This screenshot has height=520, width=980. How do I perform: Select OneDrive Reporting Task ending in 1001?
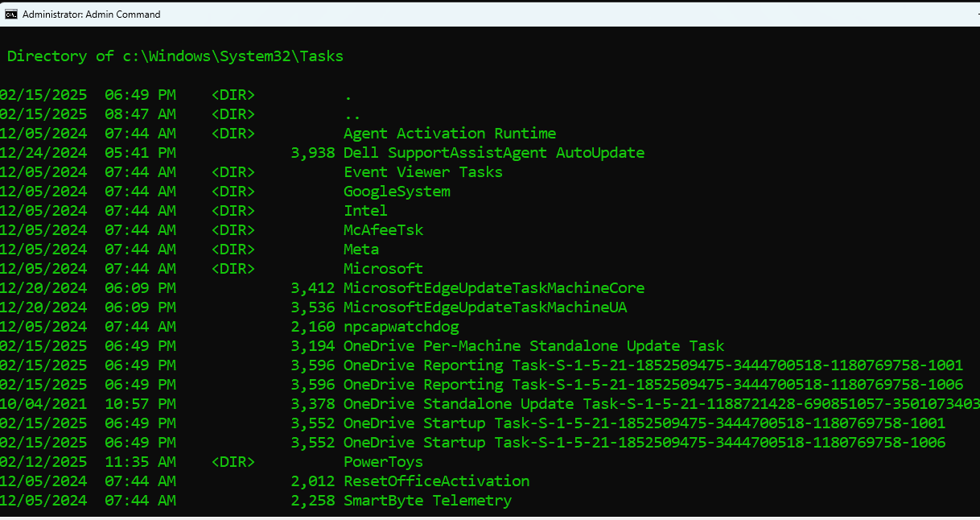(x=653, y=365)
